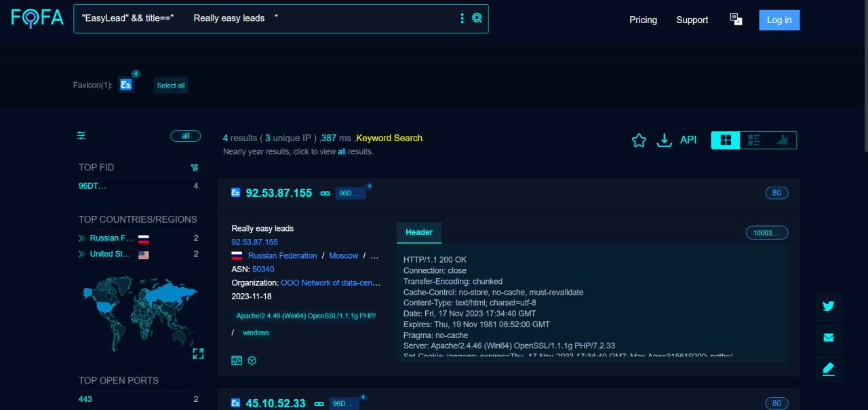868x410 pixels.
Task: Switch to statistics chart view
Action: (x=783, y=140)
